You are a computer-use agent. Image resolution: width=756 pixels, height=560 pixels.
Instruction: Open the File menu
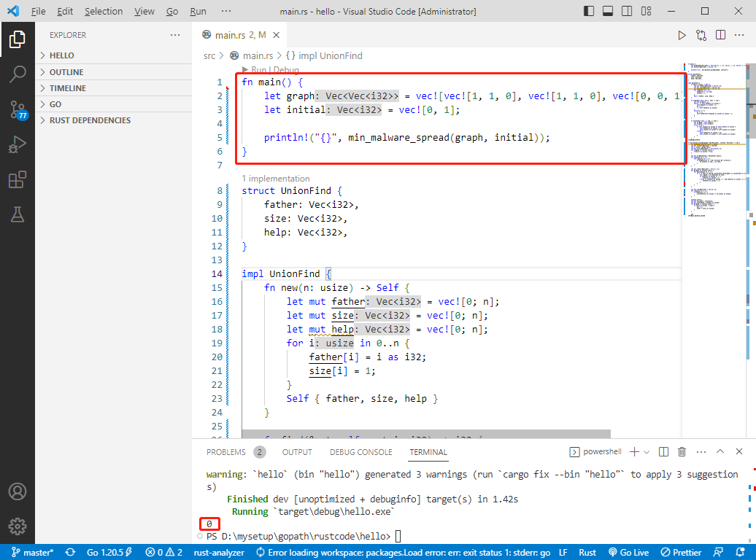point(38,11)
